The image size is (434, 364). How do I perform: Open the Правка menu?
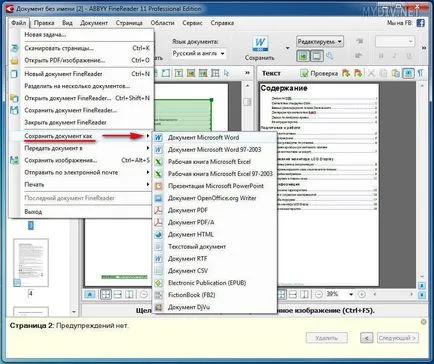click(44, 23)
